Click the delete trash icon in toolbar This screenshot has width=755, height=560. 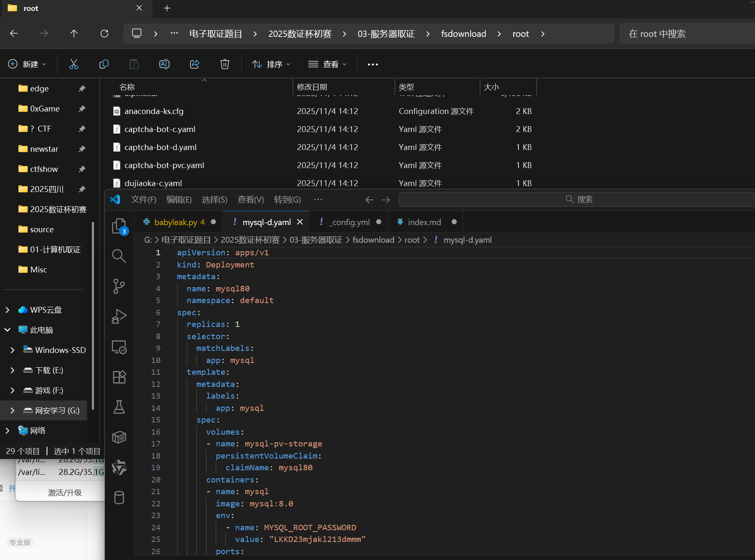[225, 64]
